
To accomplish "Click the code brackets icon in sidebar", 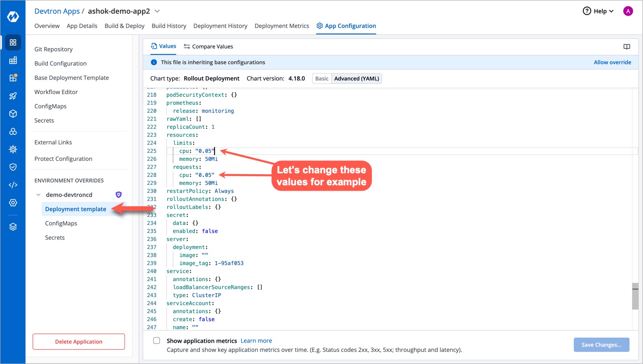I will click(13, 185).
